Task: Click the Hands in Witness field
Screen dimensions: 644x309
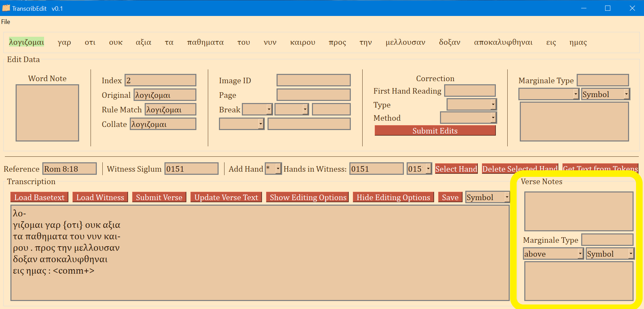Action: click(376, 169)
